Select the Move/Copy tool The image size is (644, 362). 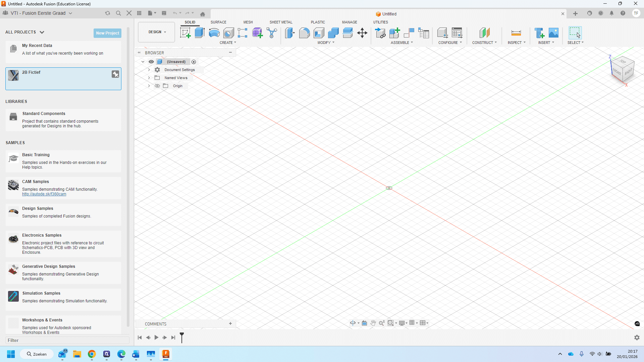point(362,33)
